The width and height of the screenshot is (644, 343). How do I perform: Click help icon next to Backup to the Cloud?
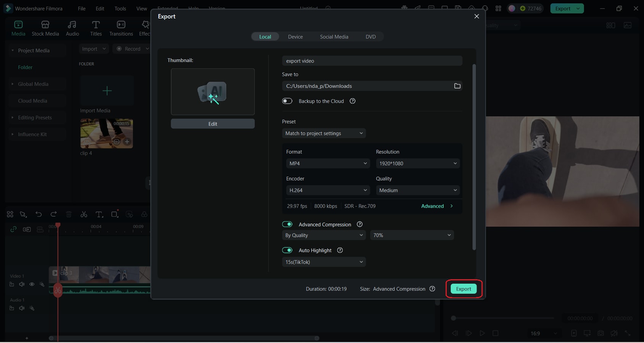click(353, 101)
